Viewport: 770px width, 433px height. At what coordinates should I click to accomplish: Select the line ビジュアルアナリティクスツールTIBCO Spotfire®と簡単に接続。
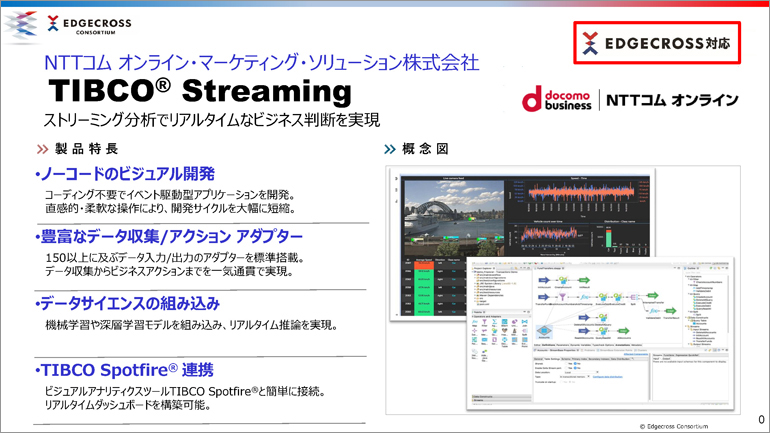(x=185, y=392)
